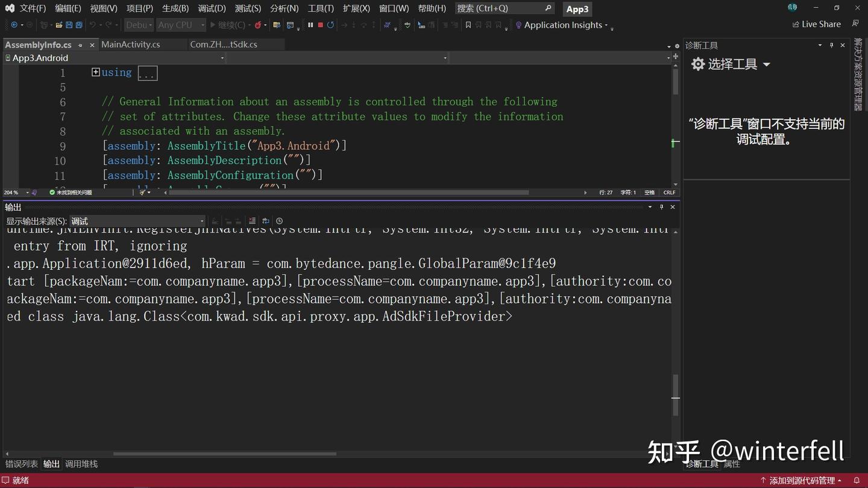Image resolution: width=868 pixels, height=488 pixels.
Task: Click the Live Share icon
Action: pos(796,24)
